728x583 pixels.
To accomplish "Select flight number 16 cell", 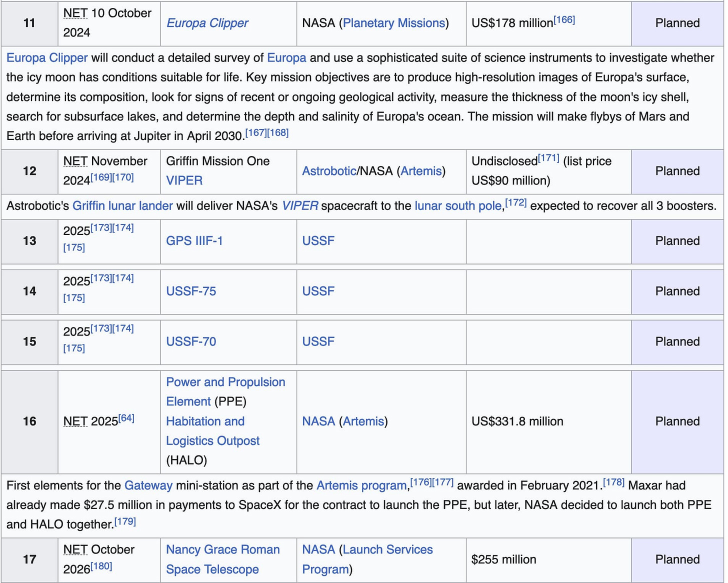I will tap(29, 421).
